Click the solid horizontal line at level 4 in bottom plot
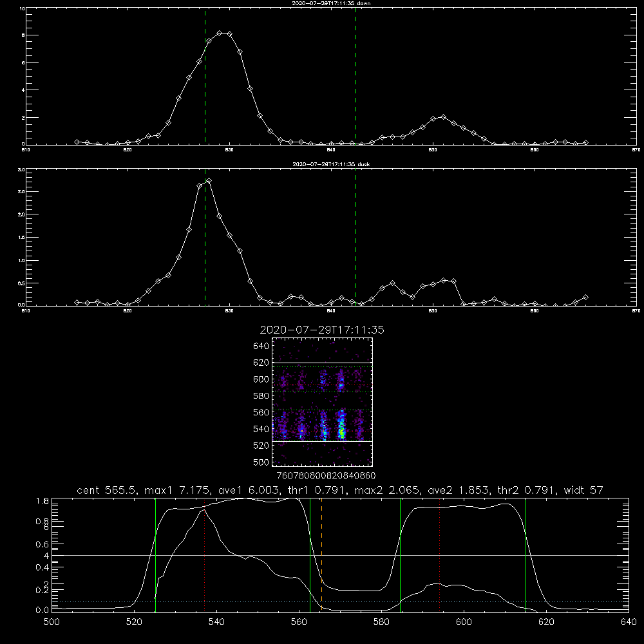The width and height of the screenshot is (644, 644). click(340, 555)
